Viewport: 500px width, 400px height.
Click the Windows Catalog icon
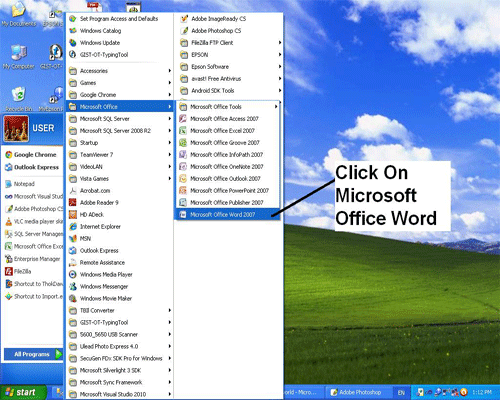73,31
